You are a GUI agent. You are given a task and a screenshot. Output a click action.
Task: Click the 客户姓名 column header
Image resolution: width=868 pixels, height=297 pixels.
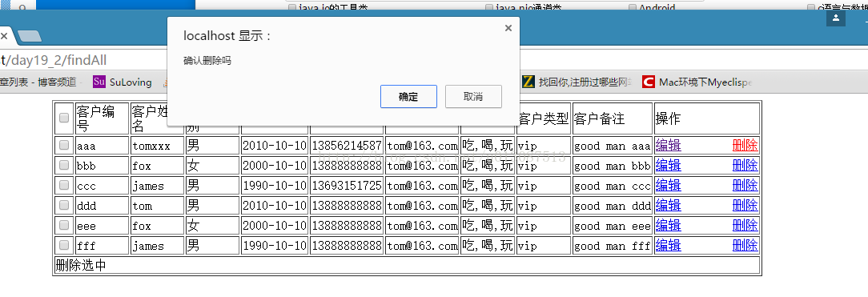coord(151,118)
